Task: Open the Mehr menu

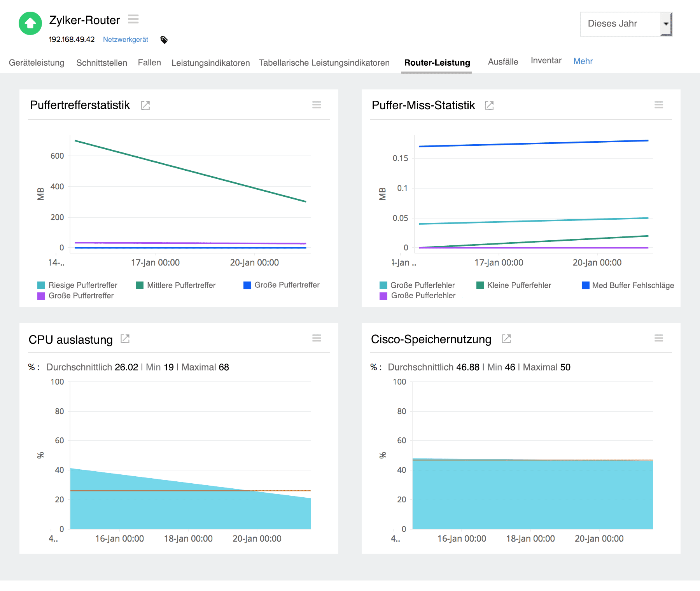Action: tap(583, 61)
